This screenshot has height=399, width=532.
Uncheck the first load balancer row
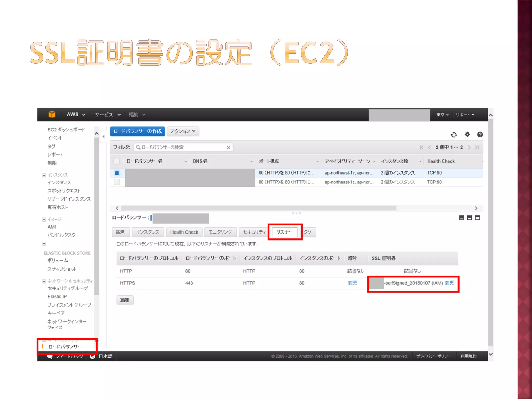[117, 173]
